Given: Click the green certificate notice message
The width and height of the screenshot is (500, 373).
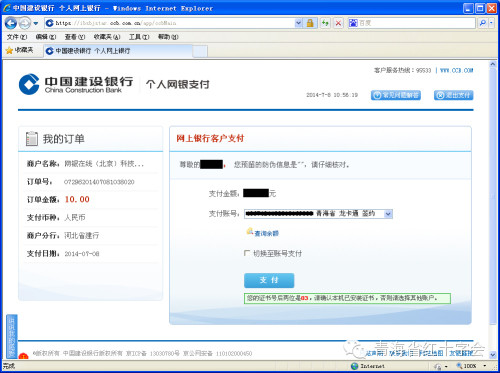Looking at the screenshot, I should coord(347,298).
